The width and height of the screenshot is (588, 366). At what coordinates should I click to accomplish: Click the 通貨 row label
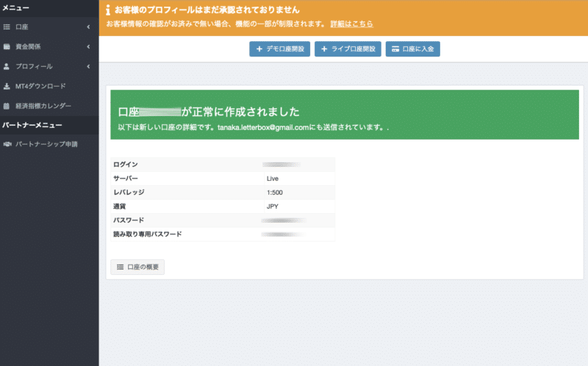pos(120,207)
